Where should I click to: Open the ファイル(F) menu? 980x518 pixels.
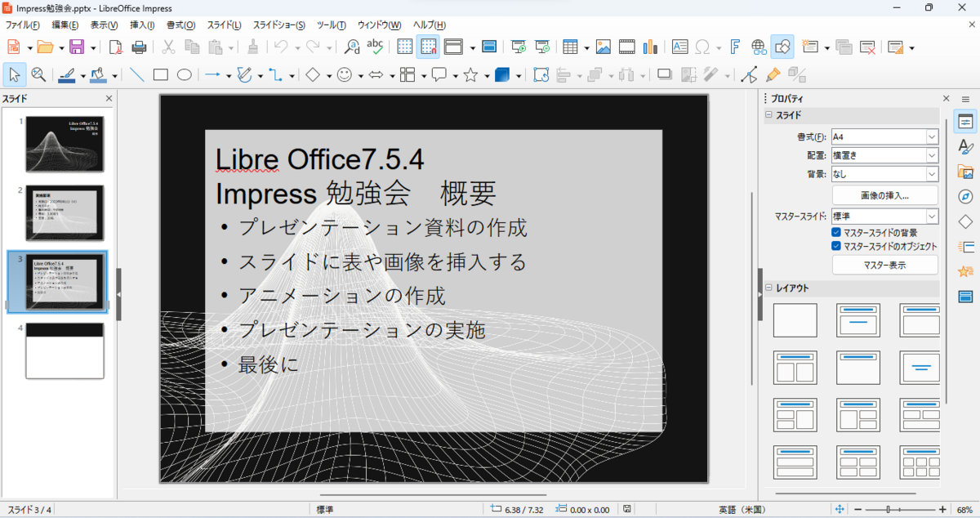(x=23, y=25)
